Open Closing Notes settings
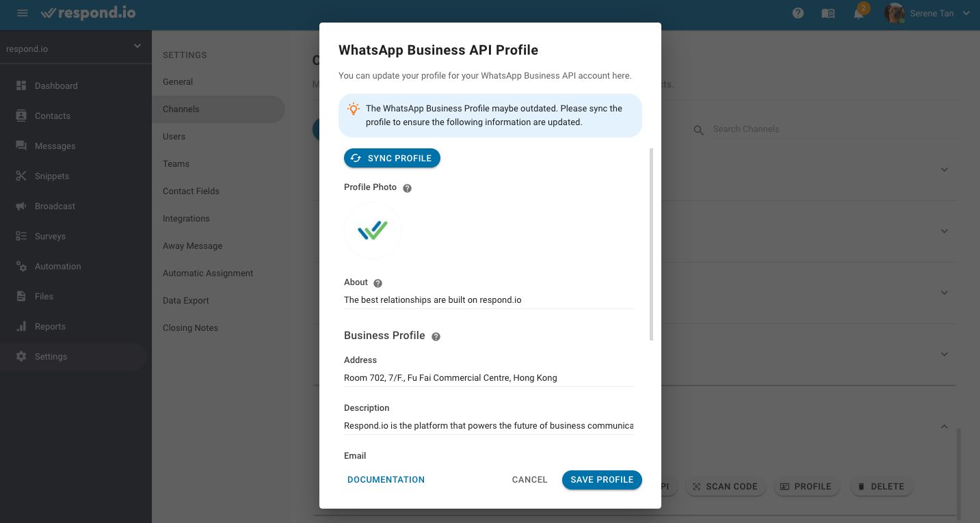Viewport: 980px width, 523px height. pos(190,327)
